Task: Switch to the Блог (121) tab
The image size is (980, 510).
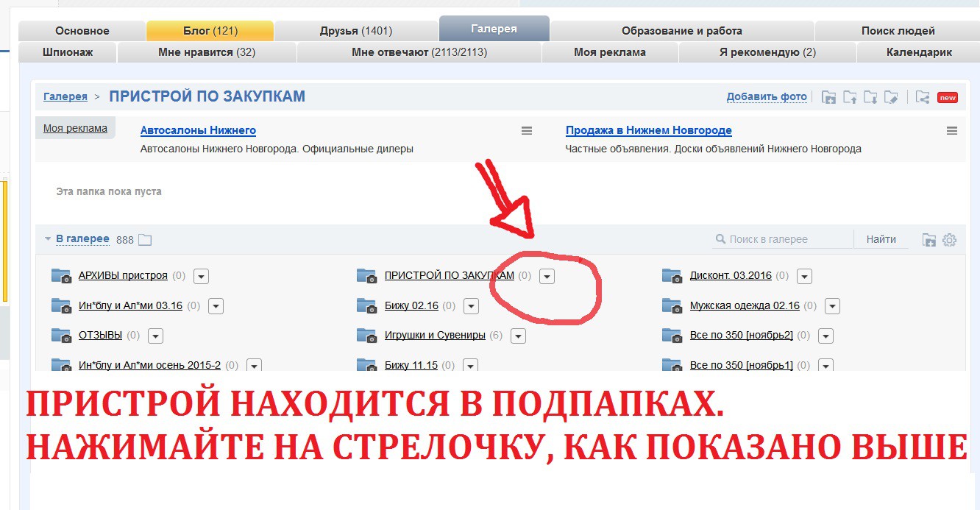Action: [210, 31]
